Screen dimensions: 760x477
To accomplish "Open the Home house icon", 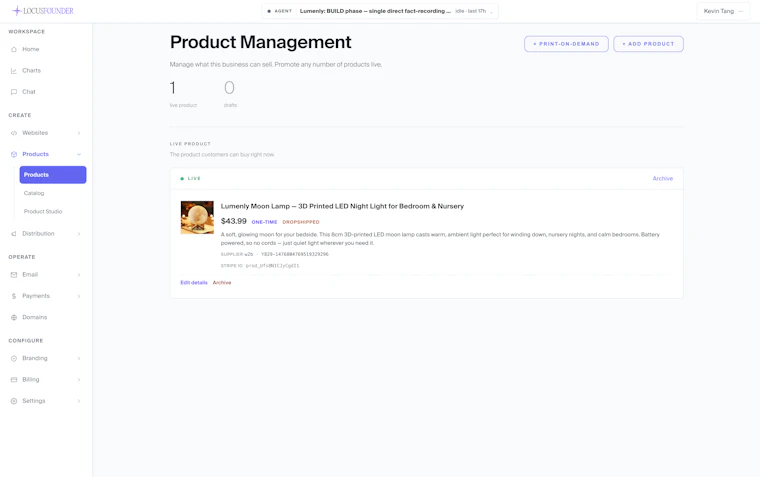I will pyautogui.click(x=14, y=49).
